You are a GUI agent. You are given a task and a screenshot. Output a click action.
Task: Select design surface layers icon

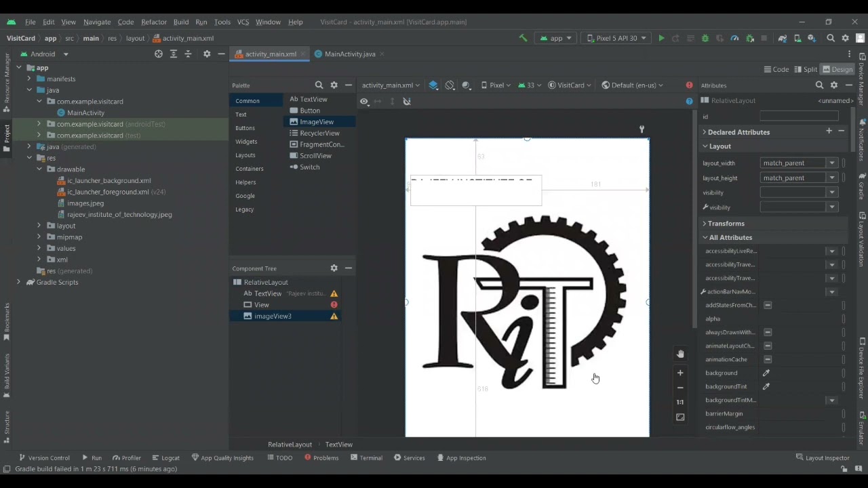[433, 85]
